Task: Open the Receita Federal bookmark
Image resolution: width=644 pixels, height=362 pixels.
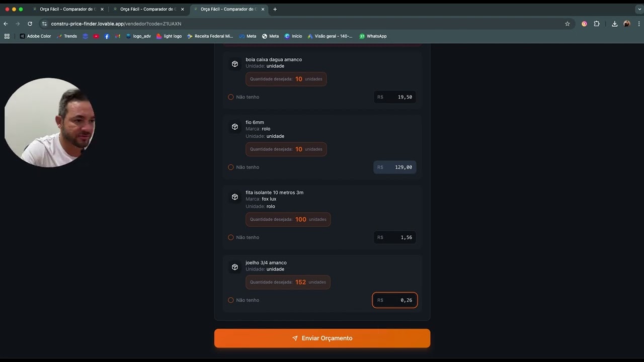Action: click(210, 36)
